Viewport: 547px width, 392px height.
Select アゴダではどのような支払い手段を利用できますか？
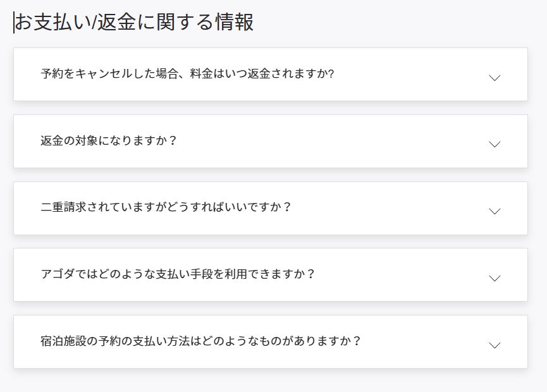click(178, 274)
